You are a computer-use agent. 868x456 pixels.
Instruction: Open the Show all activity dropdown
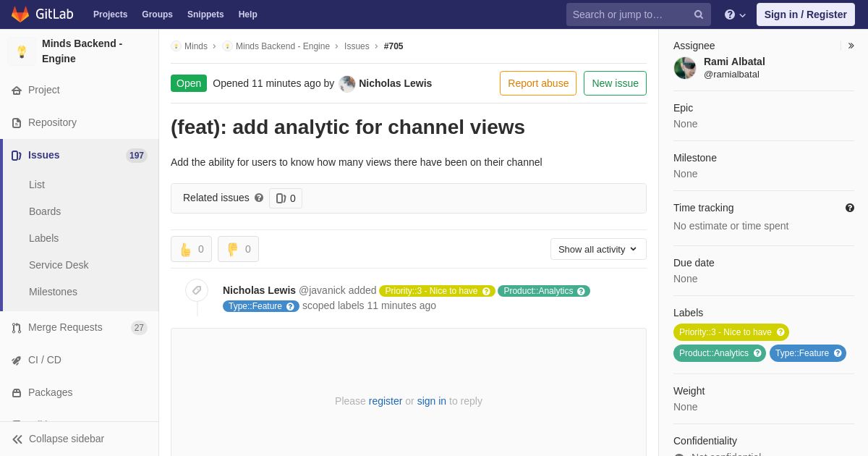[x=598, y=249]
